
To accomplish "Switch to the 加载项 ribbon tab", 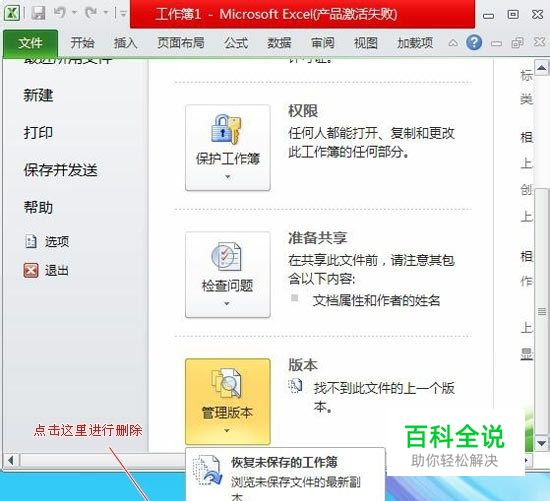I will point(415,43).
